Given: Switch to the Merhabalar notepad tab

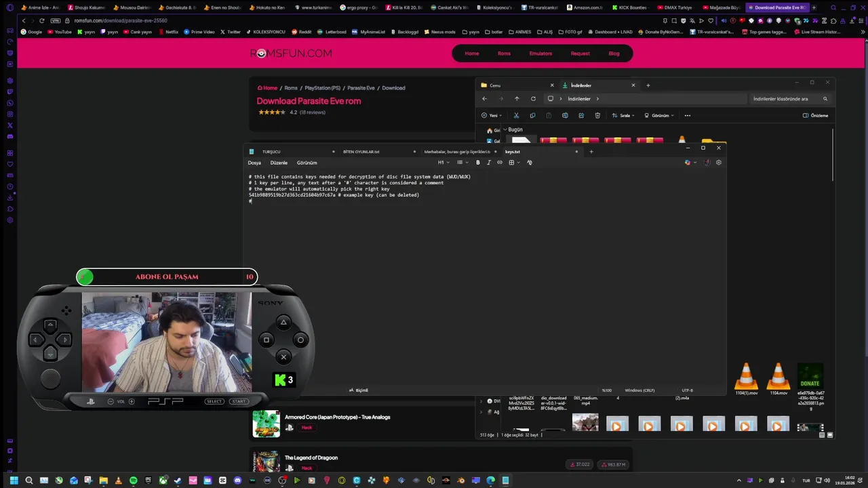Looking at the screenshot, I should tap(456, 152).
